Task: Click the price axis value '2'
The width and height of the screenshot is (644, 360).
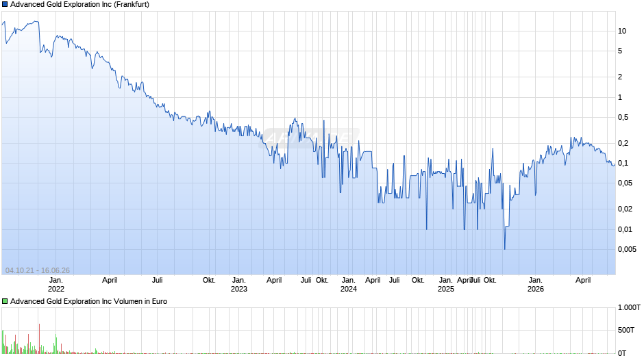Action: click(620, 77)
